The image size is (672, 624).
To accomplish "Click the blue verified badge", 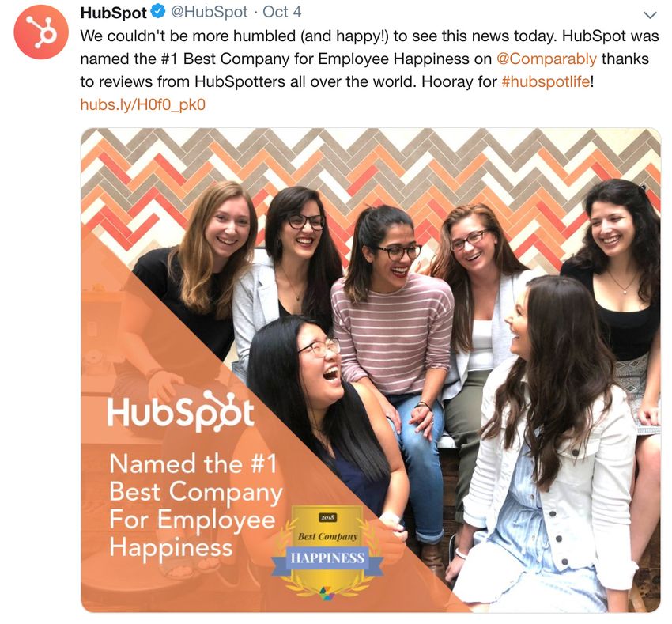I will click(159, 12).
